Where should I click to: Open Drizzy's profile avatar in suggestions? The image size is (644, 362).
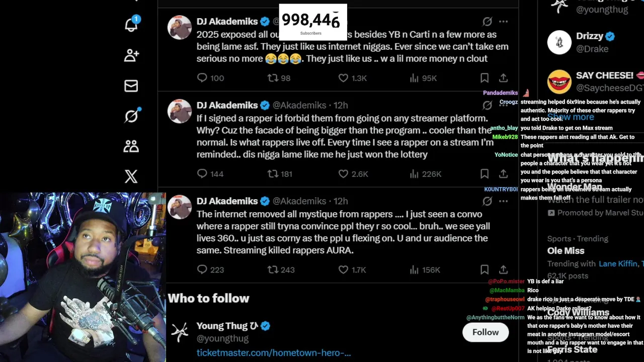559,42
